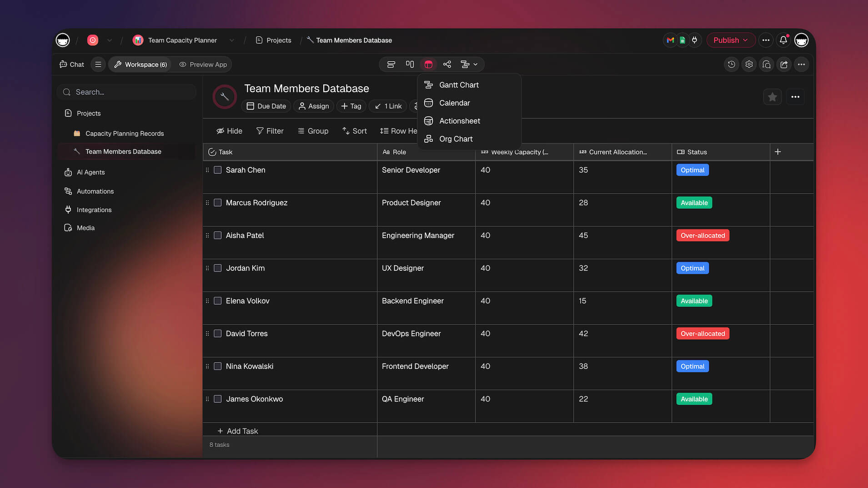Viewport: 868px width, 488px height.
Task: Open the Filter option
Action: [270, 131]
